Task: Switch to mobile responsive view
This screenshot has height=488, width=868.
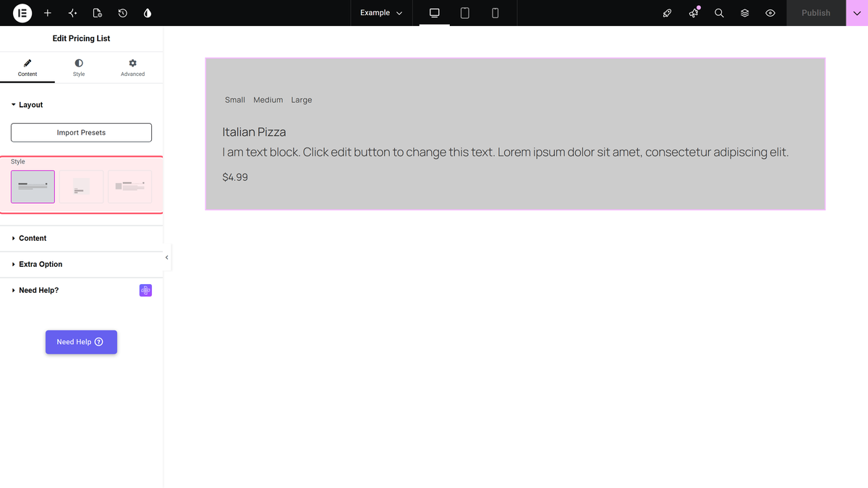Action: (495, 13)
